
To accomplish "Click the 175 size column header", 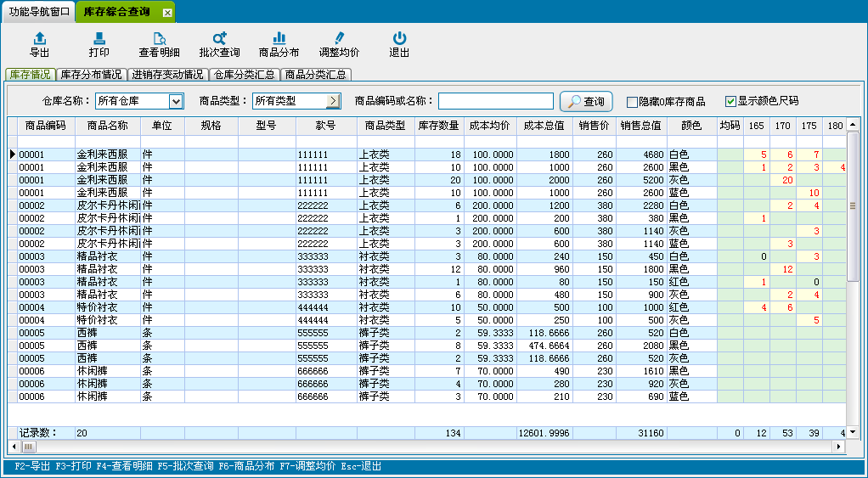I will click(x=809, y=126).
